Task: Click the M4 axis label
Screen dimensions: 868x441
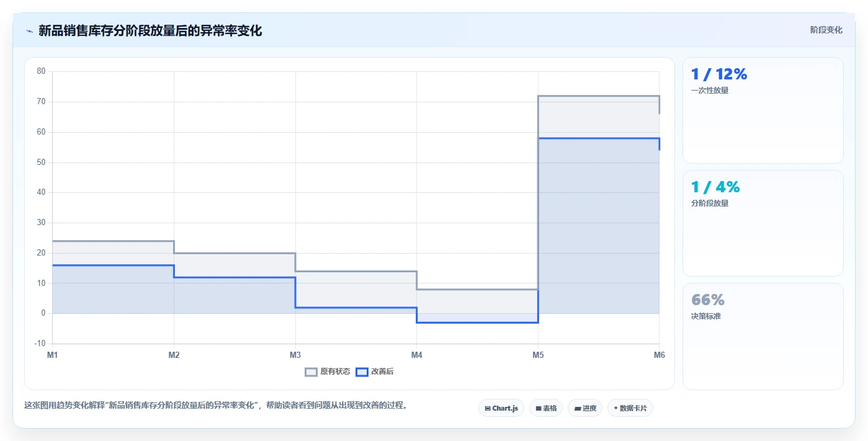Action: coord(417,355)
